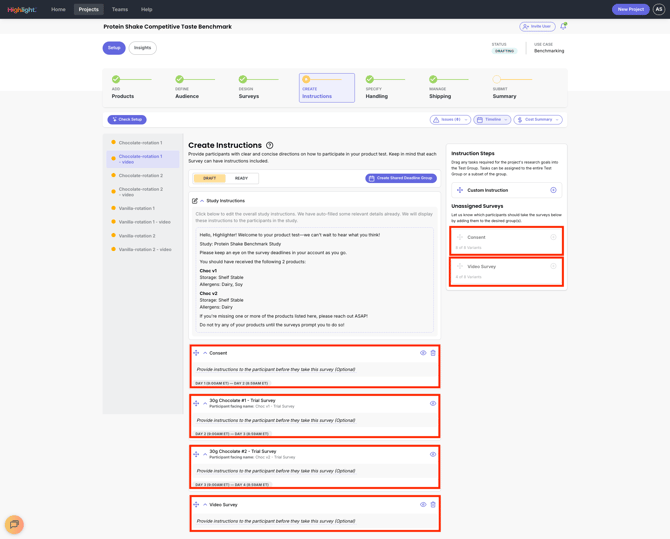Switch to the Insights tab
The image size is (670, 539).
coord(143,48)
